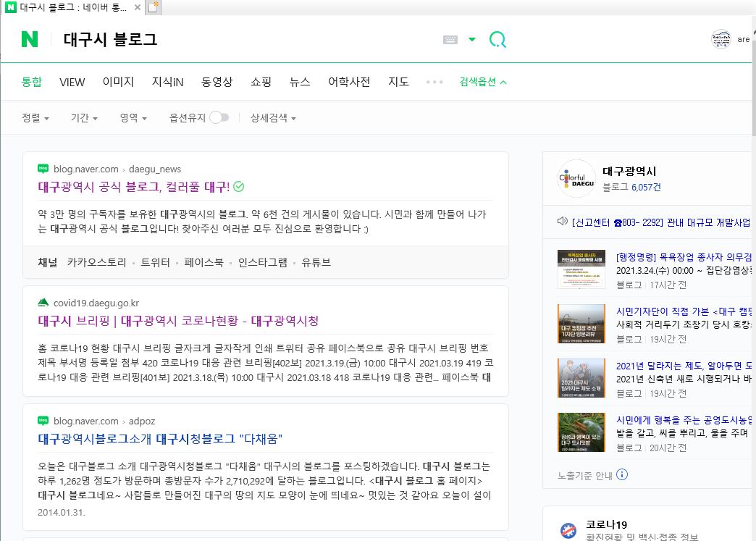This screenshot has width=756, height=541.
Task: Open the 정렬 sort dropdown
Action: coord(35,117)
